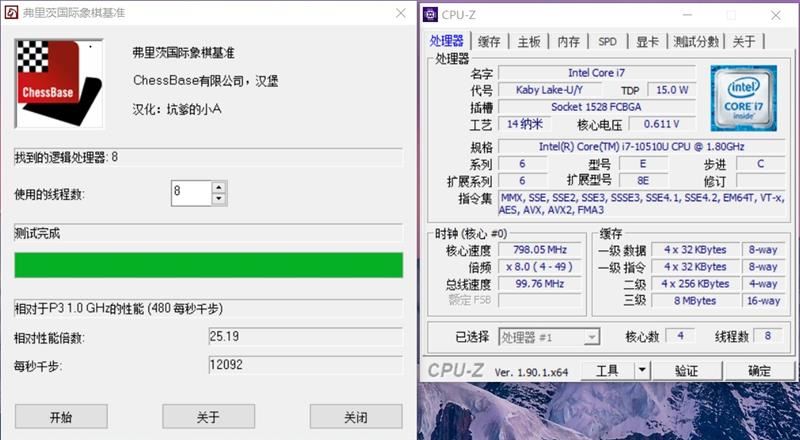Close the CPU-Z window

[776, 15]
